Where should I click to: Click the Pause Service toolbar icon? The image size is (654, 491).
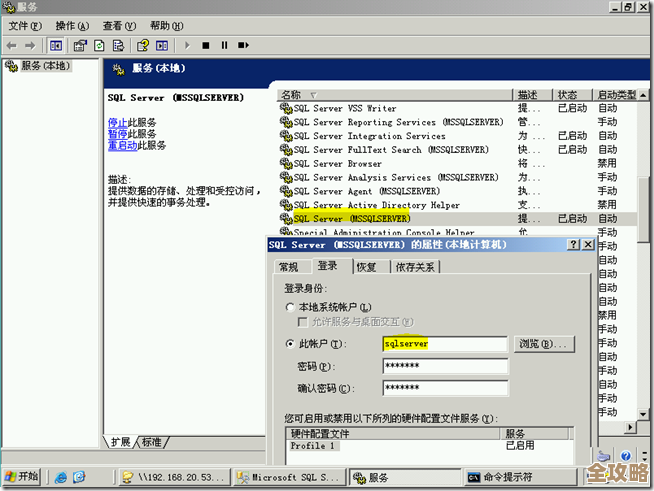pos(224,45)
